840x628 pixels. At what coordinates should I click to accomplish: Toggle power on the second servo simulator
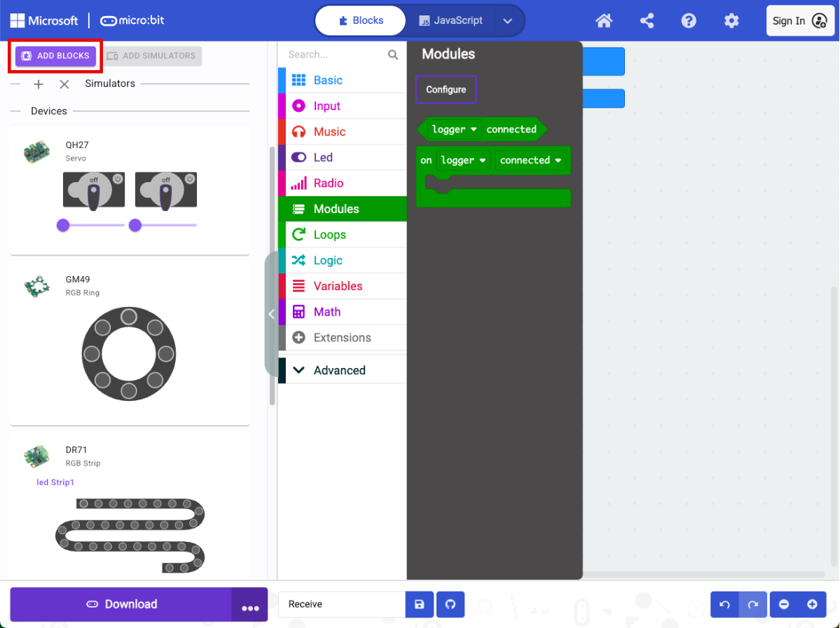point(190,179)
